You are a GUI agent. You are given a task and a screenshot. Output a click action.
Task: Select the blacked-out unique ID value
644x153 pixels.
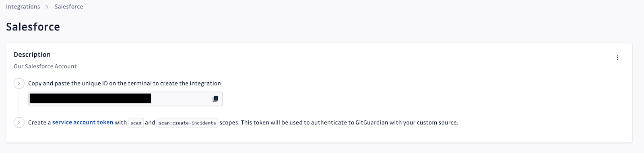coord(91,98)
